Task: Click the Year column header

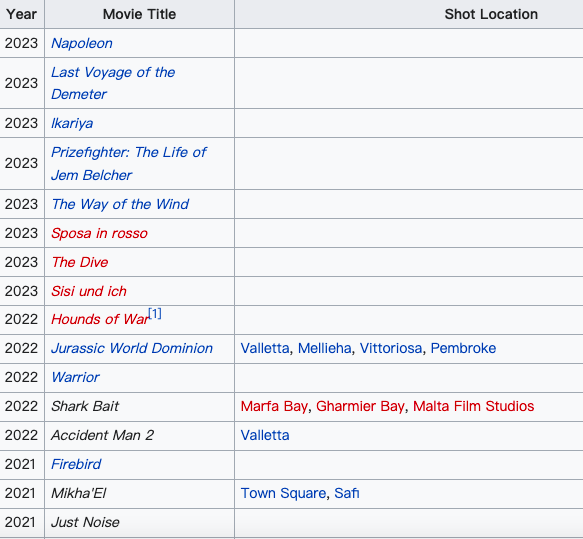Action: coord(22,14)
